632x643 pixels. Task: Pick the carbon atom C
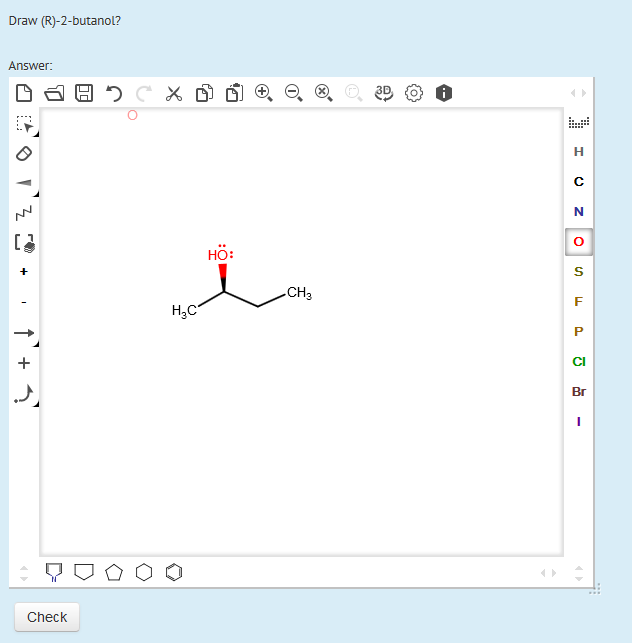pos(579,182)
